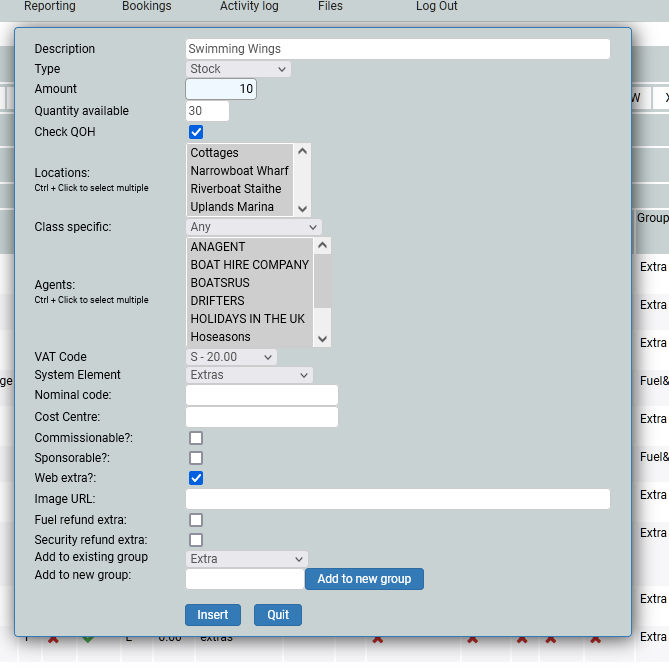Tick the Fuel refund extra checkbox
This screenshot has height=670, width=669.
tap(196, 520)
